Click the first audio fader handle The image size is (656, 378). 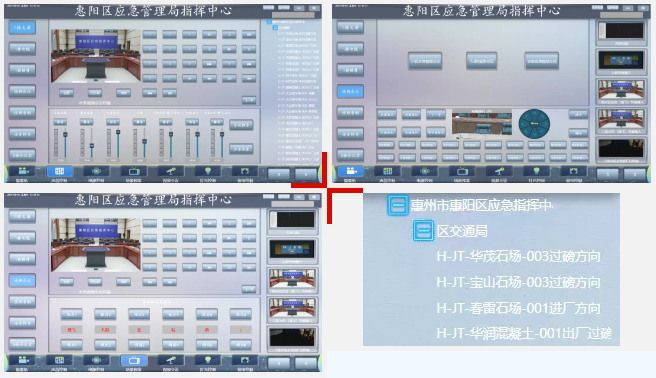[65, 135]
